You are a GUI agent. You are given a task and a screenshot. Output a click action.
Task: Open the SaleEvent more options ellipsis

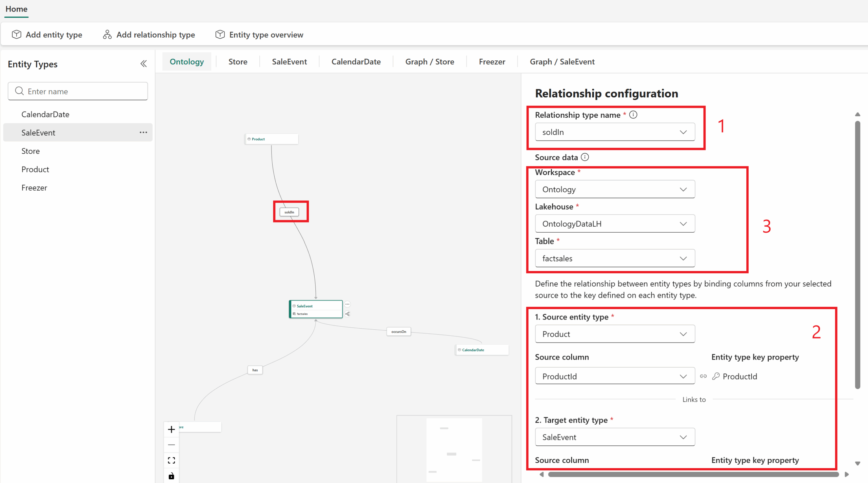[x=143, y=132]
